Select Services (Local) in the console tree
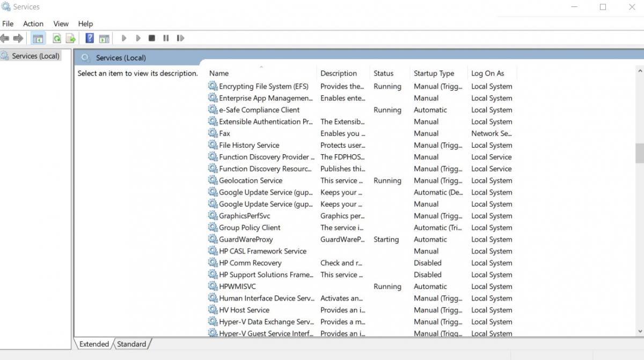 (x=35, y=56)
